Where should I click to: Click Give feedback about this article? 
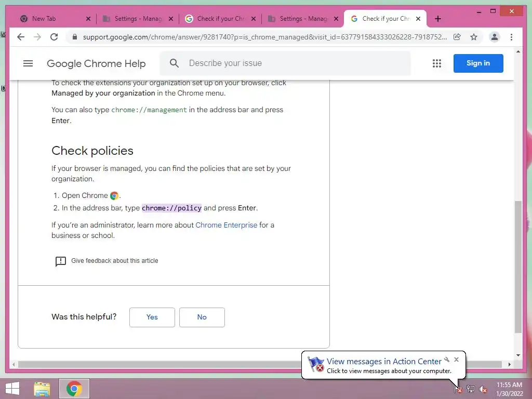(115, 261)
